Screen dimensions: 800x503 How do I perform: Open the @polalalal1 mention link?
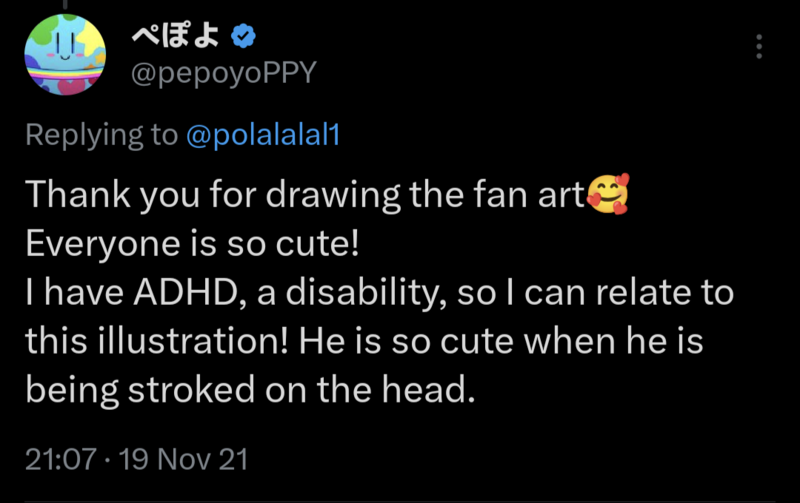tap(263, 136)
